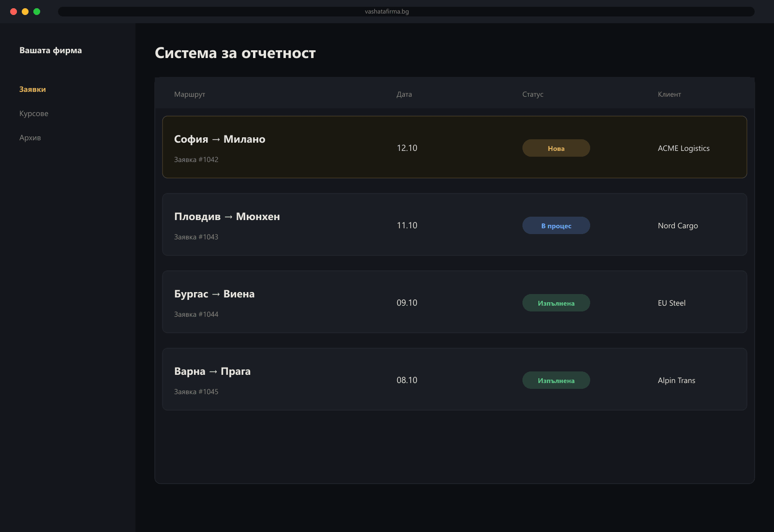Viewport: 774px width, 532px height.
Task: Select the Варна → Прага route row
Action: tap(455, 379)
